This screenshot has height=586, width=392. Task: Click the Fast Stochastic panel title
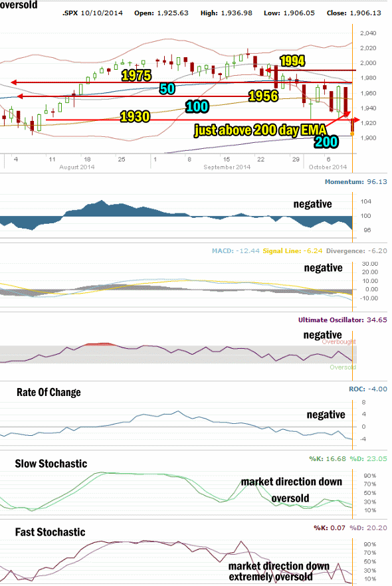tap(50, 532)
